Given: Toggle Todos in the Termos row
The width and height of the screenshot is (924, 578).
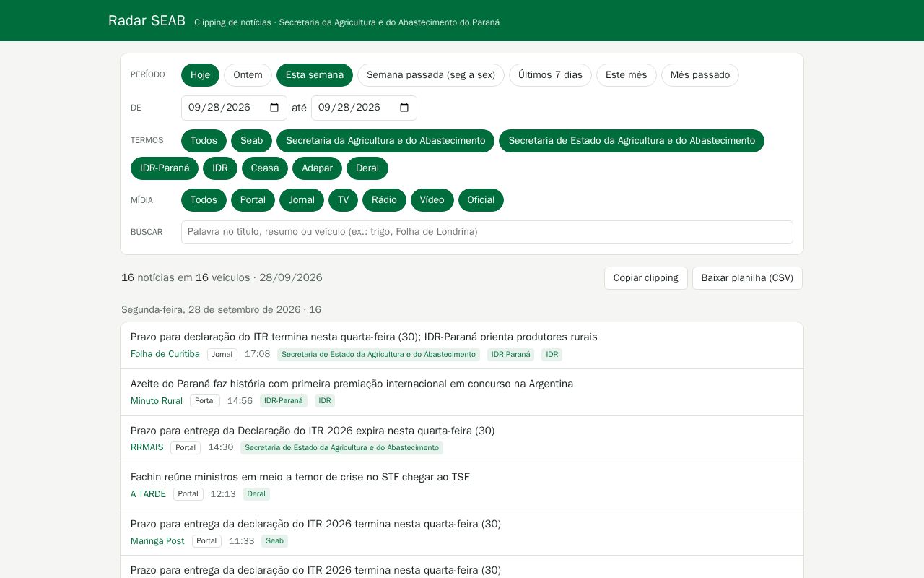Looking at the screenshot, I should coord(204,141).
